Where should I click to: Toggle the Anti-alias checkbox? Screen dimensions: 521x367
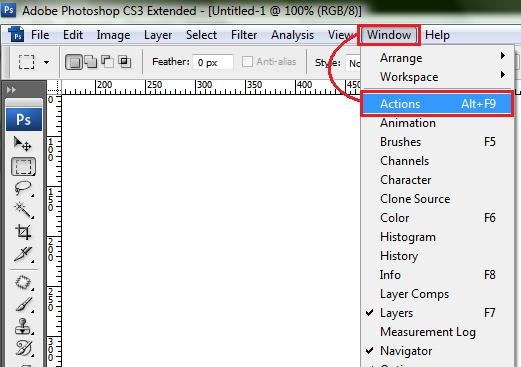pos(247,62)
